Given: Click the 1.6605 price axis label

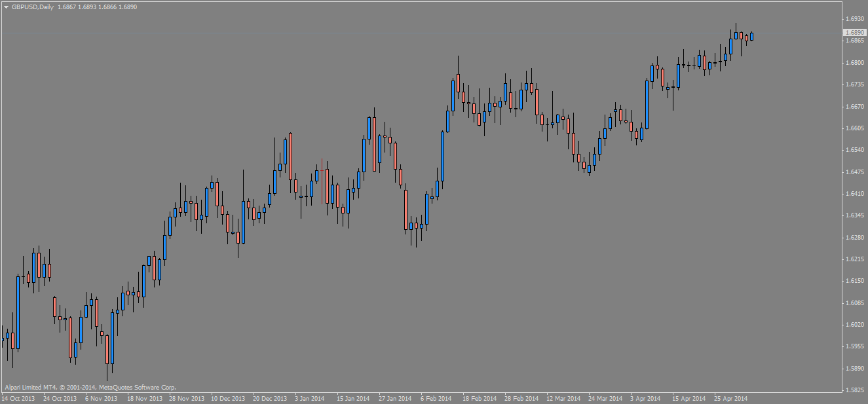Looking at the screenshot, I should tap(854, 128).
